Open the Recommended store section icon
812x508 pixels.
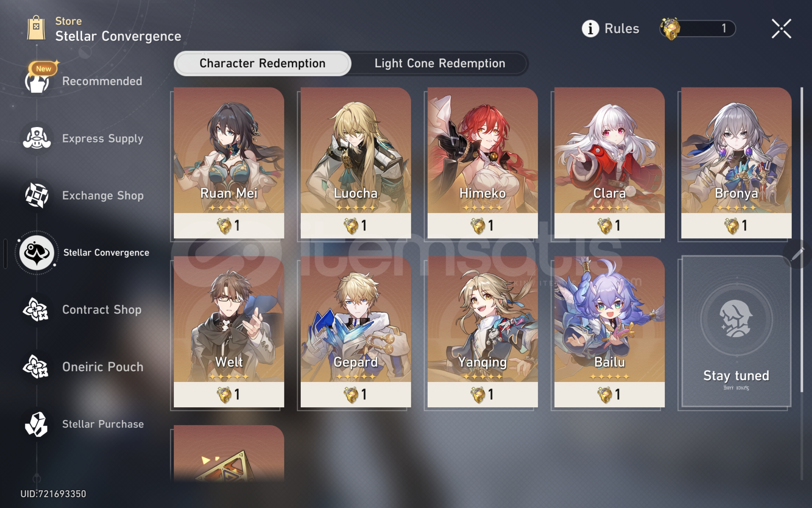(x=37, y=81)
